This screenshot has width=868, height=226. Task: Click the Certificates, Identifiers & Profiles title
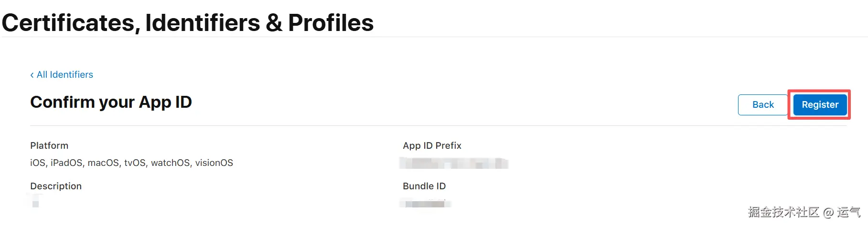click(x=188, y=23)
